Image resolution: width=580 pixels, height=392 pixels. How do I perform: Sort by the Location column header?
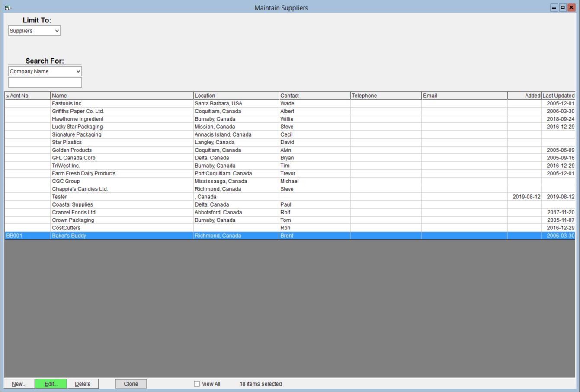[236, 96]
